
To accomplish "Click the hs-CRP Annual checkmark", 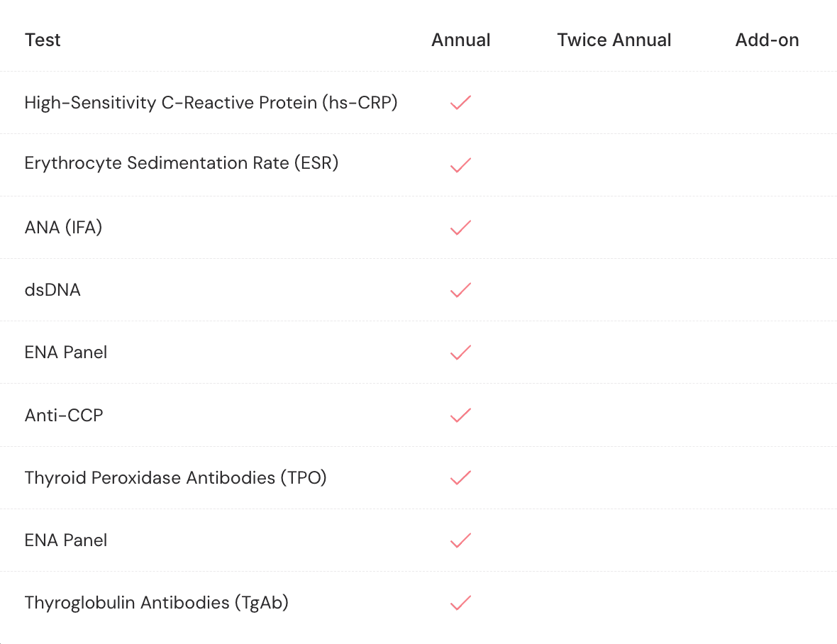I will 460,102.
